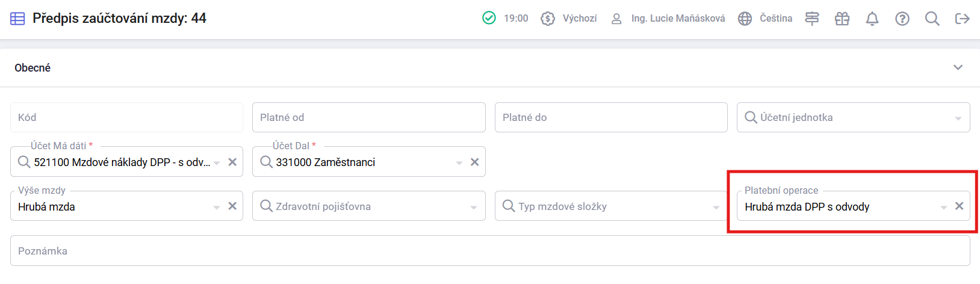
Task: Click the signpost icon in header
Action: (x=811, y=19)
